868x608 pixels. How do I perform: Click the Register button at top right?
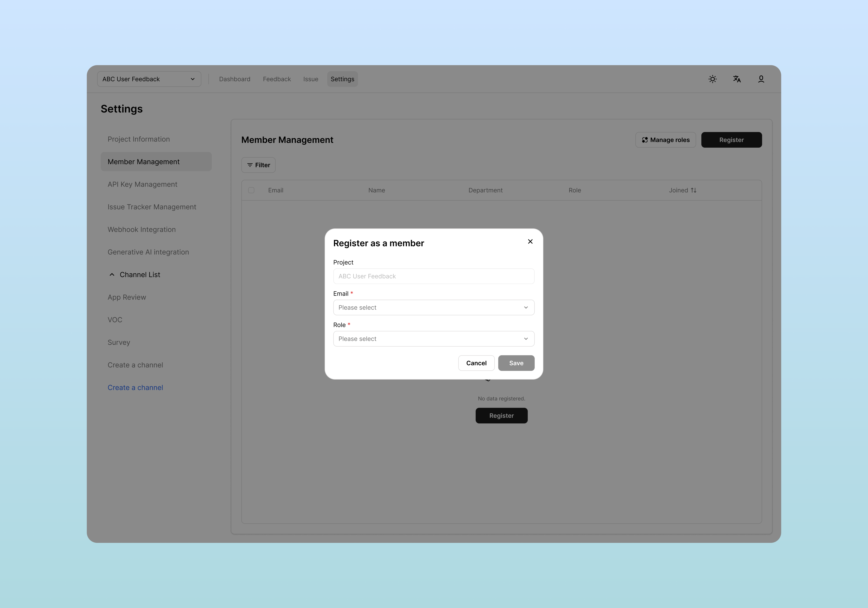tap(731, 140)
